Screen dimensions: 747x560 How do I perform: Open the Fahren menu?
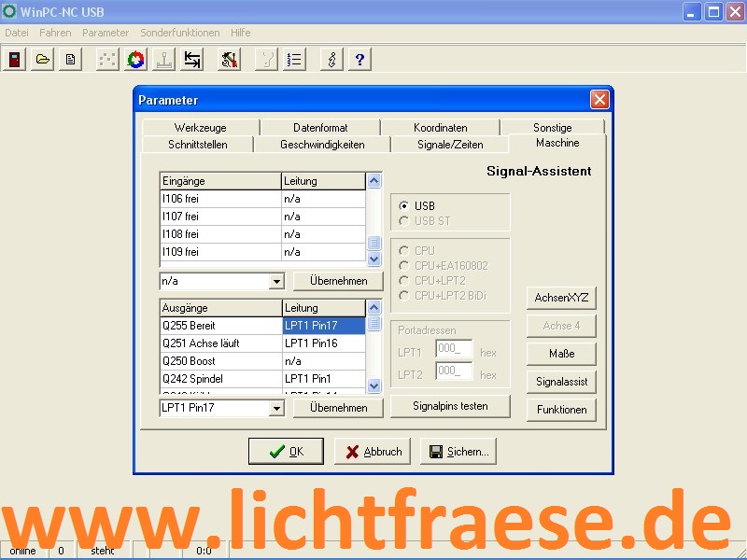click(x=55, y=33)
